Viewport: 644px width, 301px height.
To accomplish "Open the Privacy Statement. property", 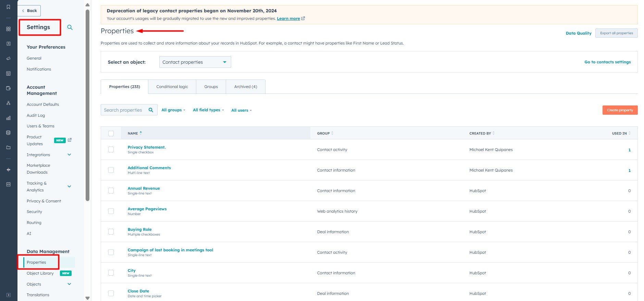I will tap(147, 147).
